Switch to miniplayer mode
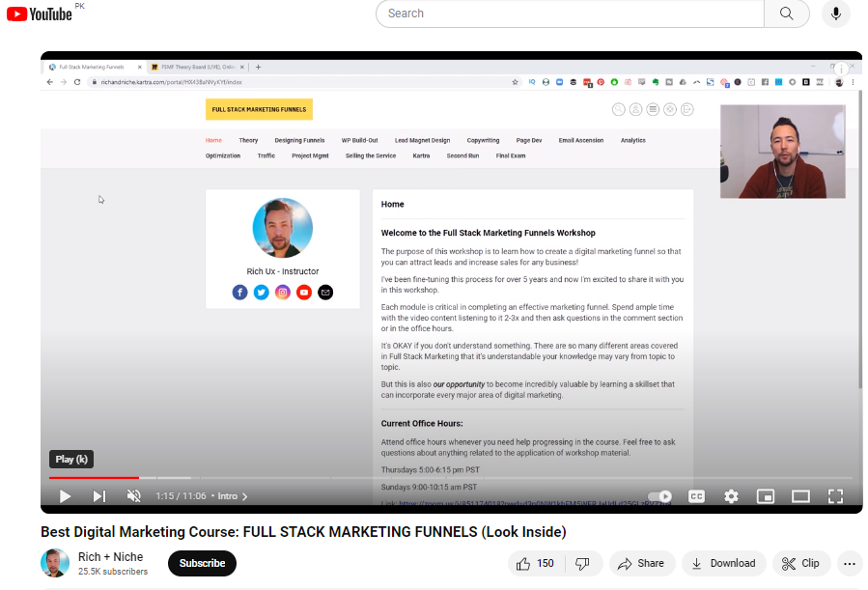This screenshot has height=590, width=868. coord(766,496)
